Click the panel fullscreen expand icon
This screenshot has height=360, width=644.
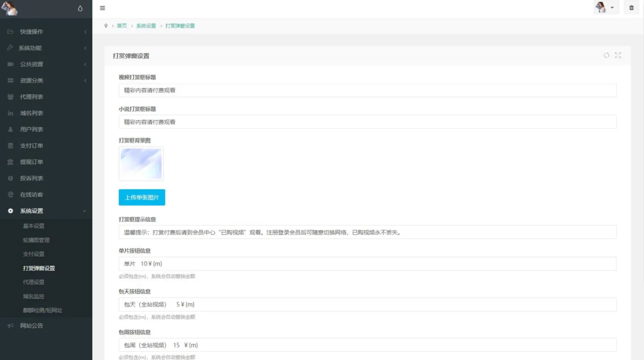(618, 55)
